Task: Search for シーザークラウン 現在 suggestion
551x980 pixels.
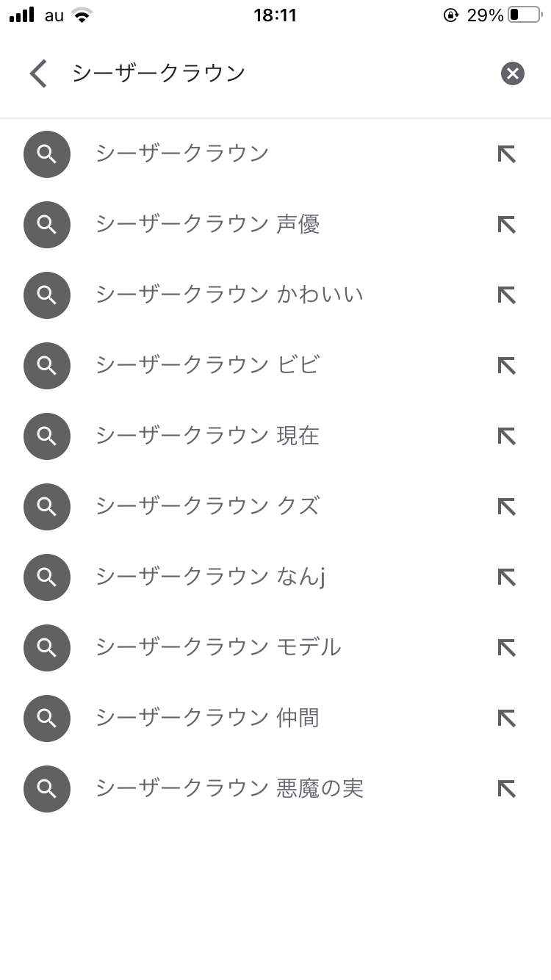Action: (207, 436)
